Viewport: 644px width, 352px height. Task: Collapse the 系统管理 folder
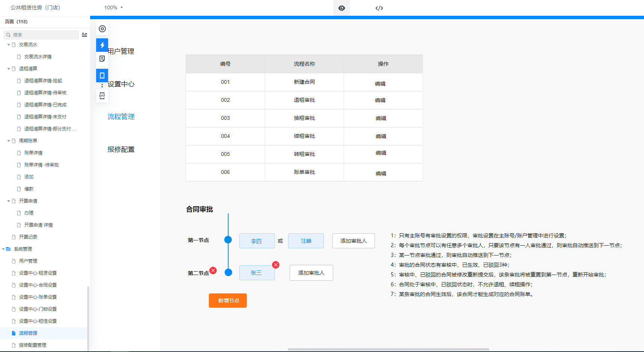pos(3,249)
